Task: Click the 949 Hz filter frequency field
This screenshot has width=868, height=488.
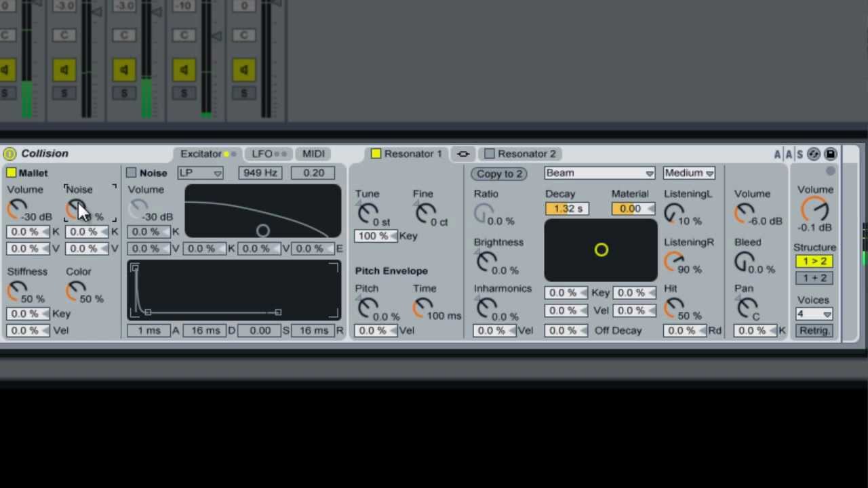Action: (260, 174)
